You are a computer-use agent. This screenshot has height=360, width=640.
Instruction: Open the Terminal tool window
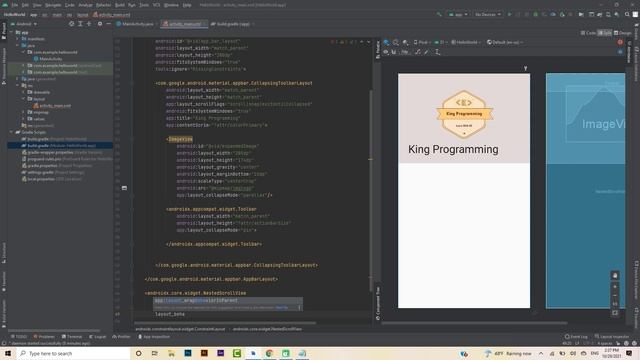click(72, 337)
